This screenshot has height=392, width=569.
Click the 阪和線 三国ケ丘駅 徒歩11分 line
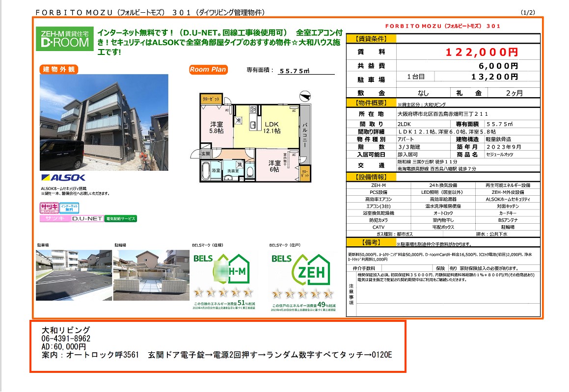tap(428, 162)
